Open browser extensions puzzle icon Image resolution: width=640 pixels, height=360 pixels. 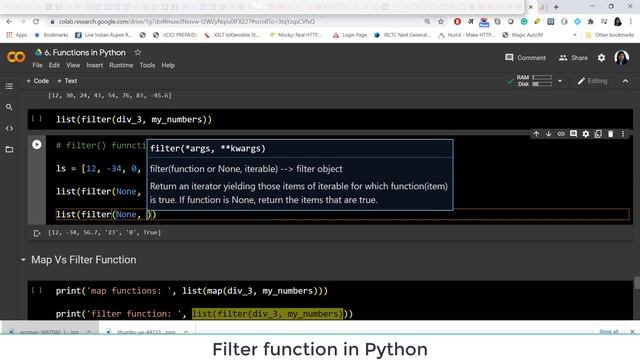tap(591, 21)
